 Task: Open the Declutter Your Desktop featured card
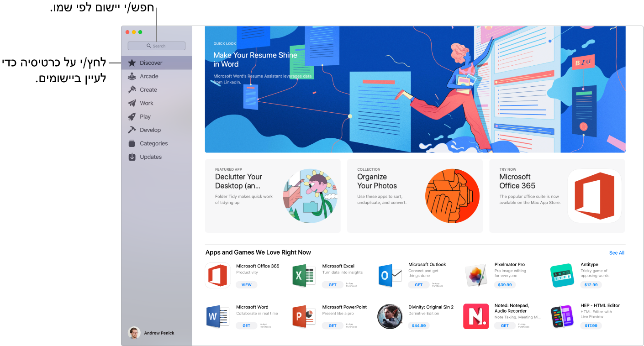pyautogui.click(x=273, y=196)
